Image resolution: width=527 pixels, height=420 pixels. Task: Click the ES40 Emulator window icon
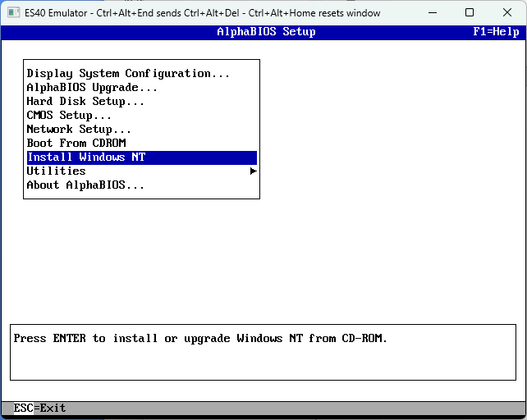(x=14, y=13)
